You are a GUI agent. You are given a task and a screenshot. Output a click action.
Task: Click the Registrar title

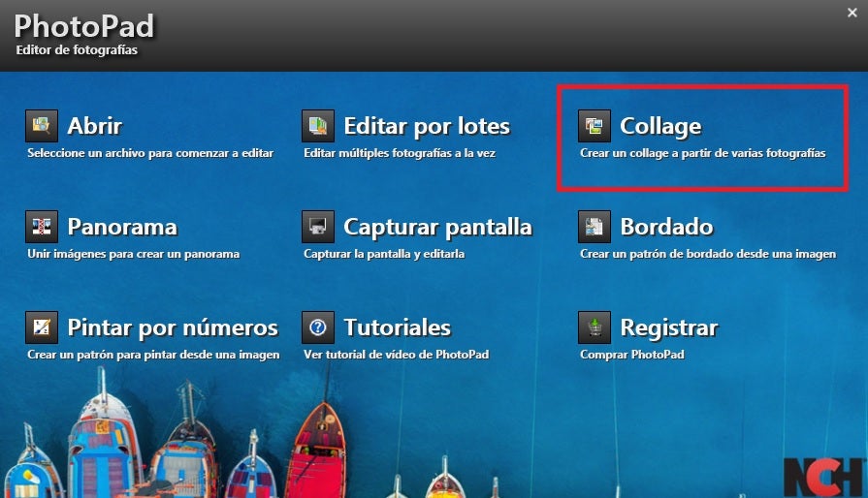(x=669, y=328)
